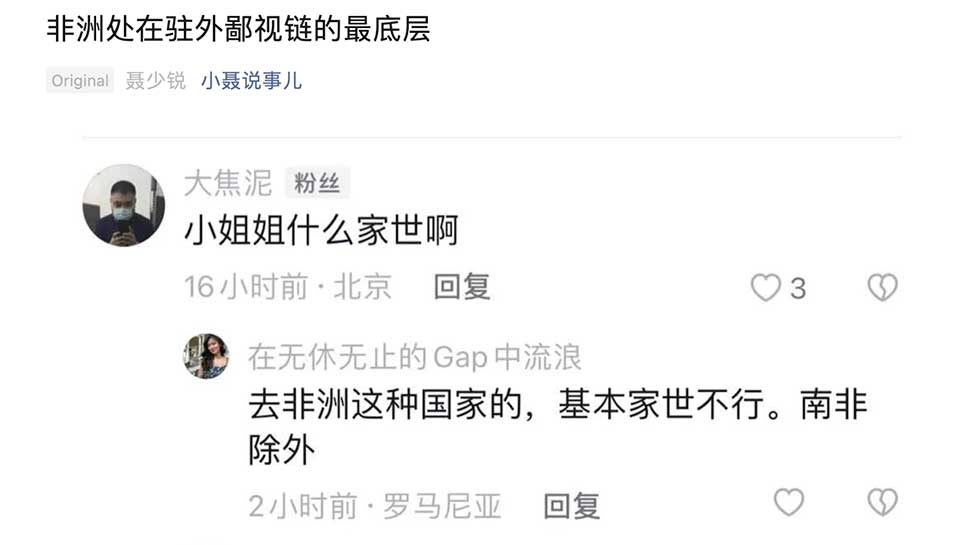Click username 在无休无止的Gap中流浪
This screenshot has width=960, height=545.
414,357
